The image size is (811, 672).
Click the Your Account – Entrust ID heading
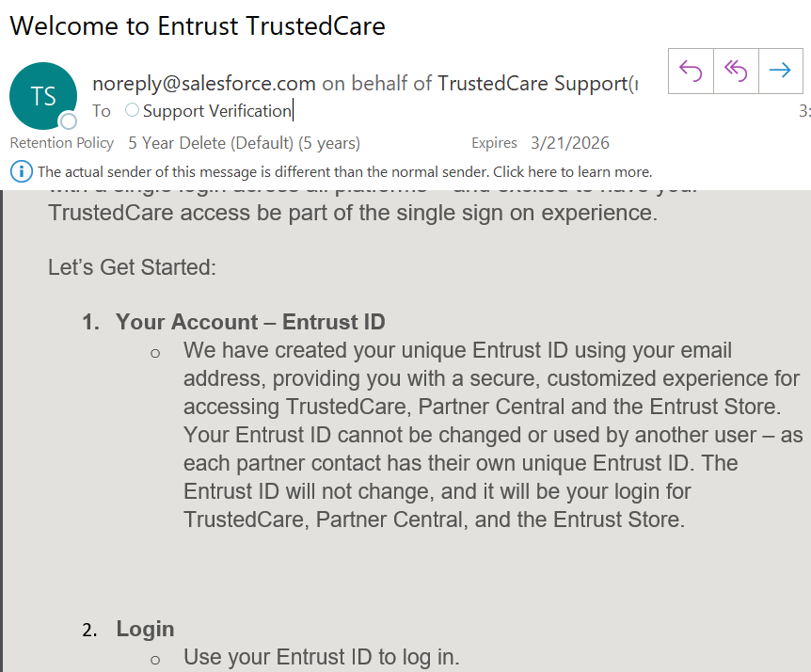250,322
